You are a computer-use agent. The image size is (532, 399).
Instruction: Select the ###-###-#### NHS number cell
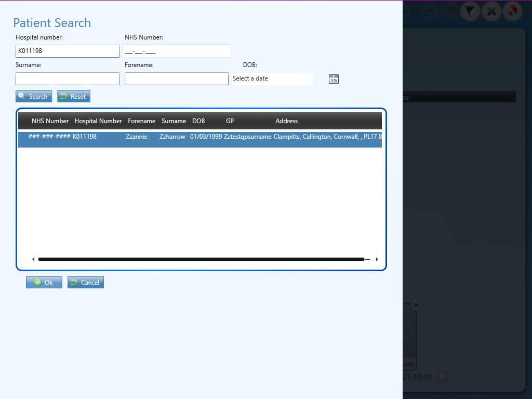pos(49,137)
